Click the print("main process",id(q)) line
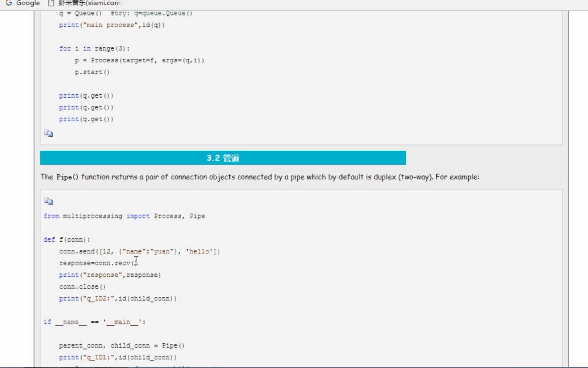This screenshot has width=588, height=368. tap(112, 25)
